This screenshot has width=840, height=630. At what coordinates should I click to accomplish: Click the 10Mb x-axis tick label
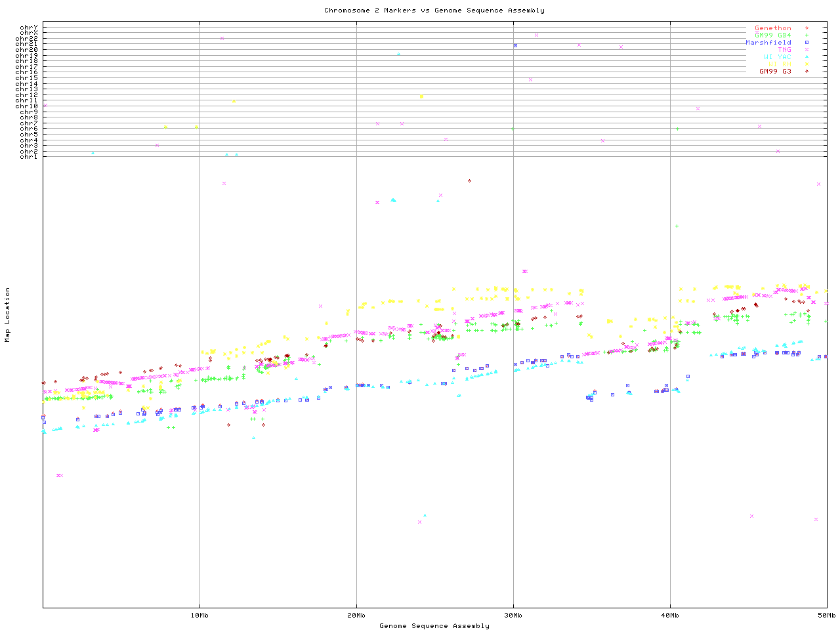pos(199,616)
